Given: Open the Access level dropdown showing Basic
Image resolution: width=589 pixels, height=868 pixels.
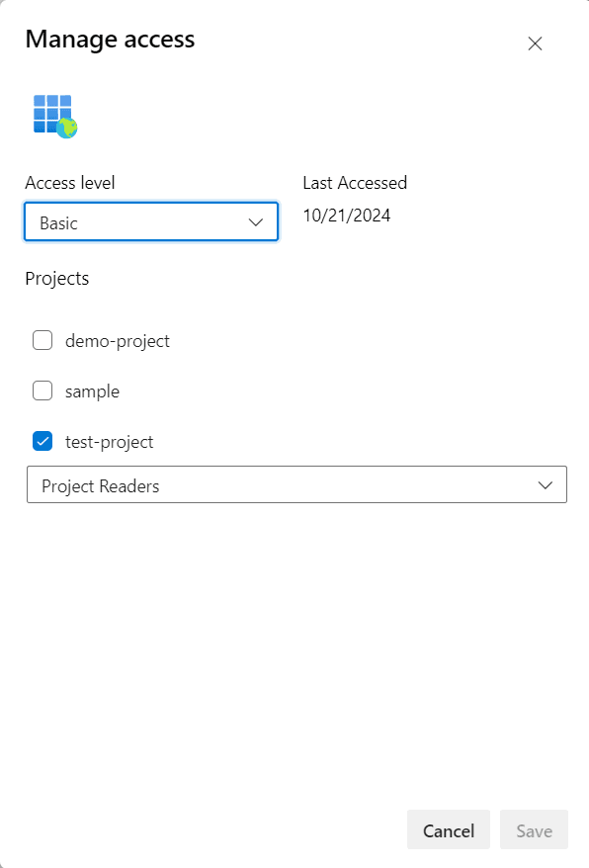Looking at the screenshot, I should 150,221.
